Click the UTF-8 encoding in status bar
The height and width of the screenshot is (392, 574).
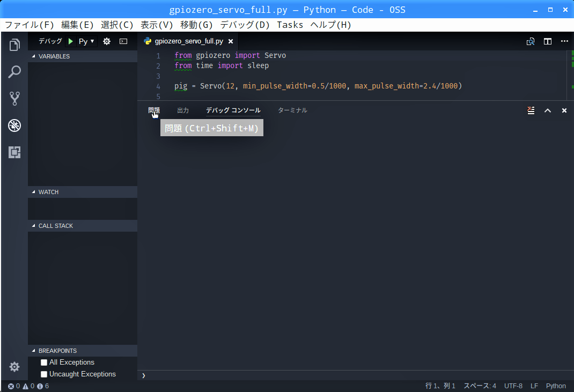click(513, 386)
